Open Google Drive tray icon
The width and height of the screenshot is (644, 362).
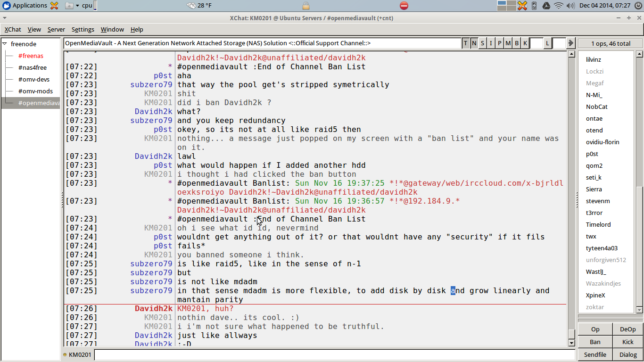point(546,6)
